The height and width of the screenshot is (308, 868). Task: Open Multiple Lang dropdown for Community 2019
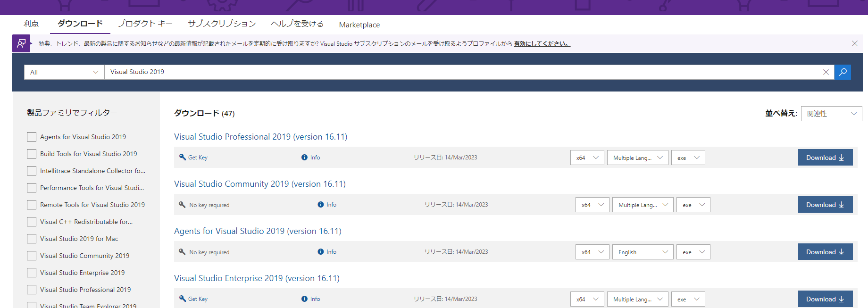click(643, 205)
